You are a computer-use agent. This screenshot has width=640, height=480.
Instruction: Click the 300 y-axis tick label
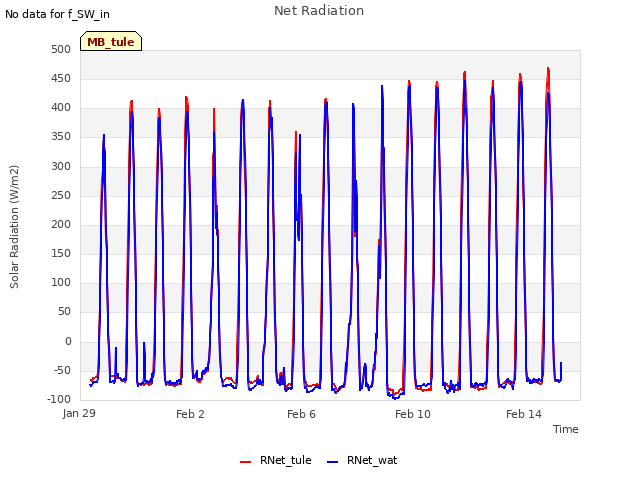click(x=61, y=166)
